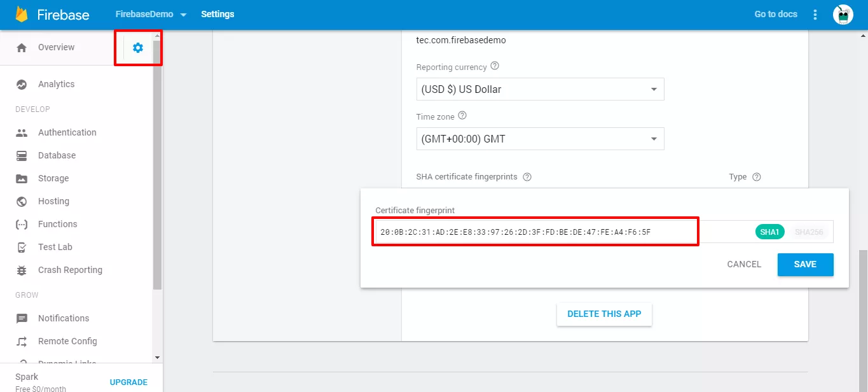Screen dimensions: 868x392
Task: Select the SHA1 fingerprint type
Action: point(769,232)
